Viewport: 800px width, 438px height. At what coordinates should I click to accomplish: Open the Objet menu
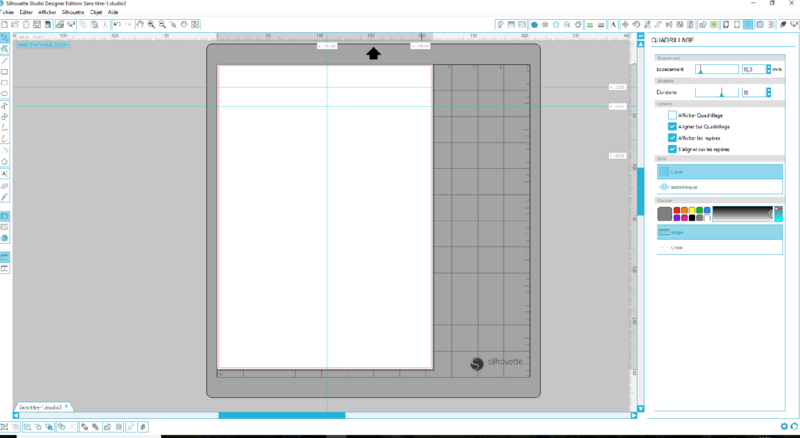(96, 12)
